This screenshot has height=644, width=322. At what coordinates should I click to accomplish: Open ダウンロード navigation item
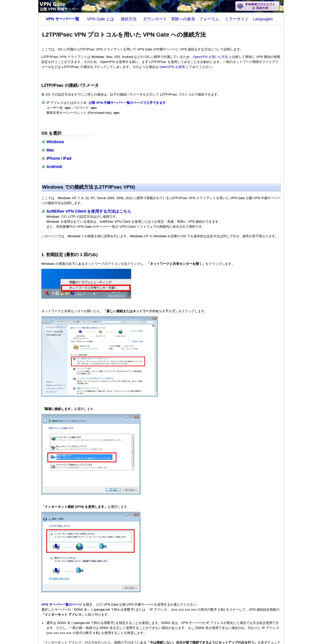[x=155, y=19]
